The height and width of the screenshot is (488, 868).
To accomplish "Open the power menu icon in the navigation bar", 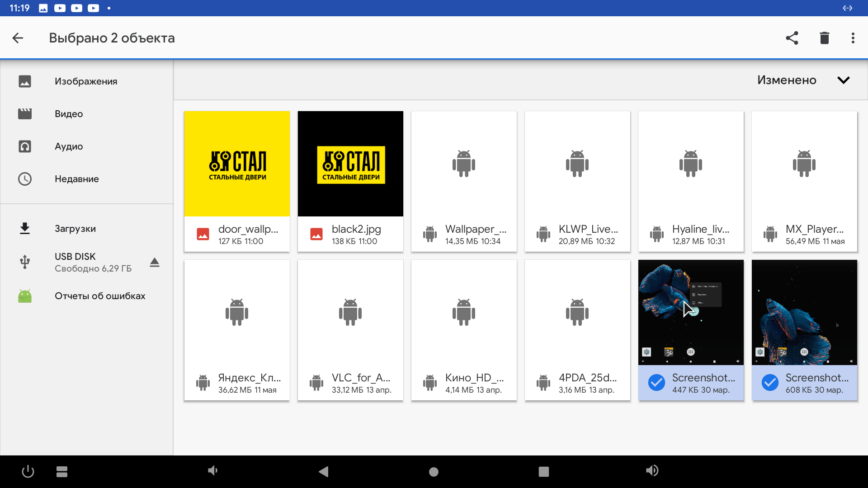I will point(28,472).
